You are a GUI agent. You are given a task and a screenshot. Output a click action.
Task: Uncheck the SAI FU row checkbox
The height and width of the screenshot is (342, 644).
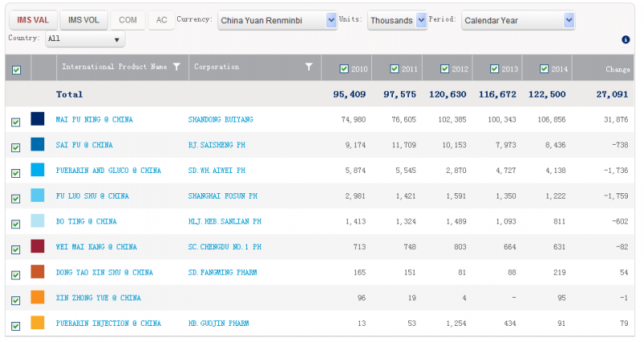click(15, 147)
